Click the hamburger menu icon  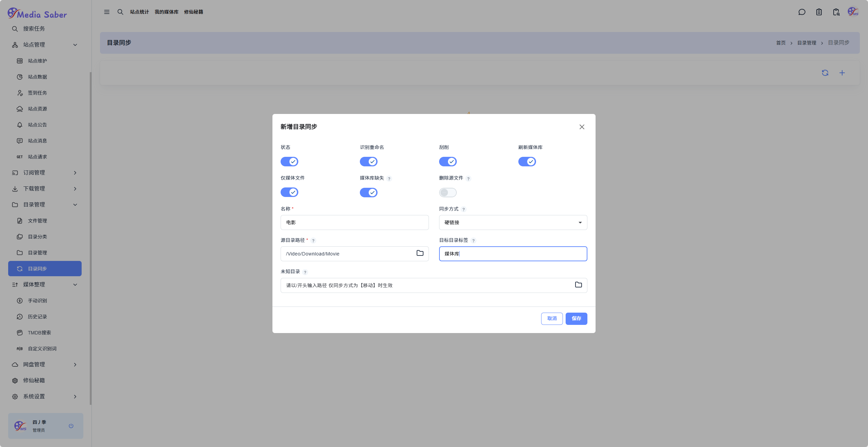click(x=107, y=12)
